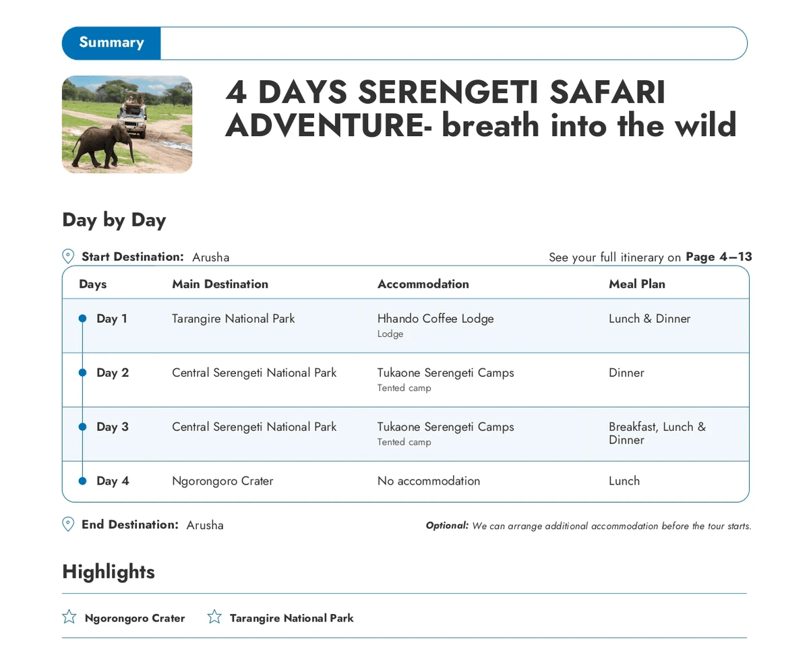The image size is (809, 672).
Task: Open the elephant safari thumbnail image
Action: click(x=127, y=125)
